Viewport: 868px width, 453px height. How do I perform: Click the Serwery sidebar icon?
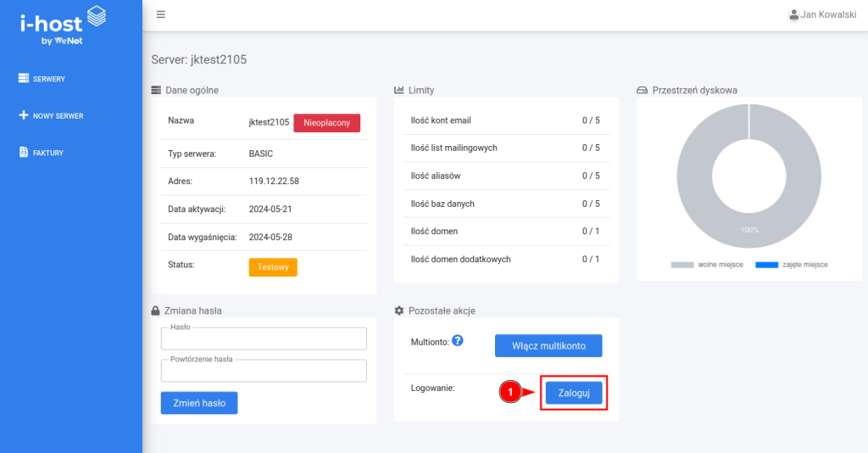tap(24, 79)
